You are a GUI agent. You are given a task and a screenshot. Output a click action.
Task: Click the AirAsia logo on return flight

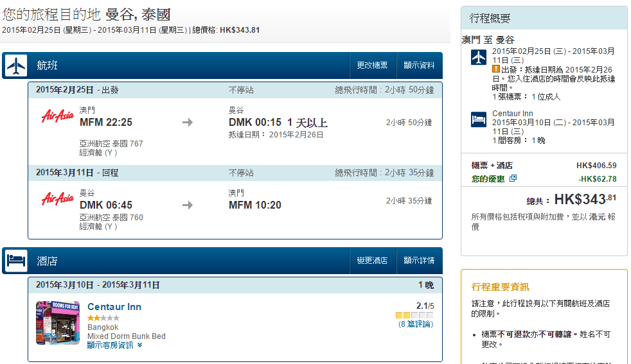[x=58, y=199]
